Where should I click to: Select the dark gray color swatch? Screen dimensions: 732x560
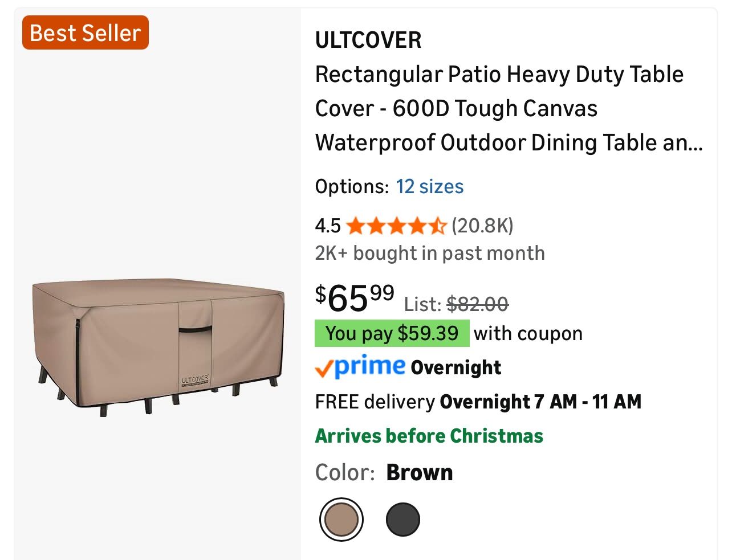[x=403, y=519]
